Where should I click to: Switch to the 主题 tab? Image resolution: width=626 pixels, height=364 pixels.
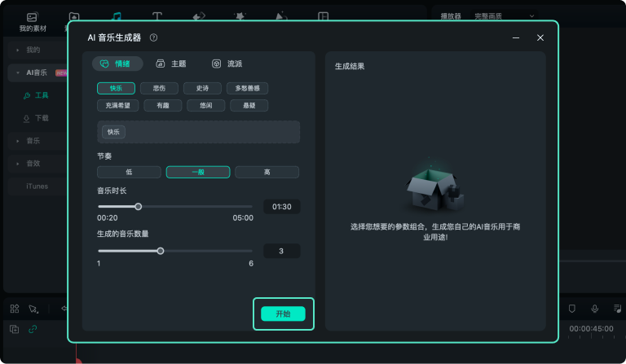coord(171,64)
